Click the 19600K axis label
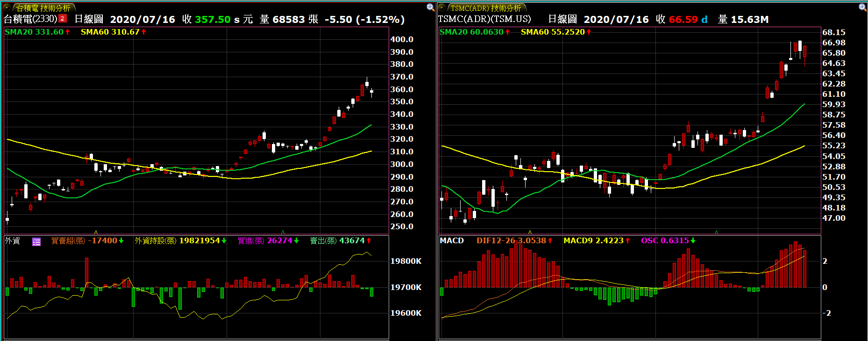This screenshot has width=868, height=341. (x=406, y=313)
